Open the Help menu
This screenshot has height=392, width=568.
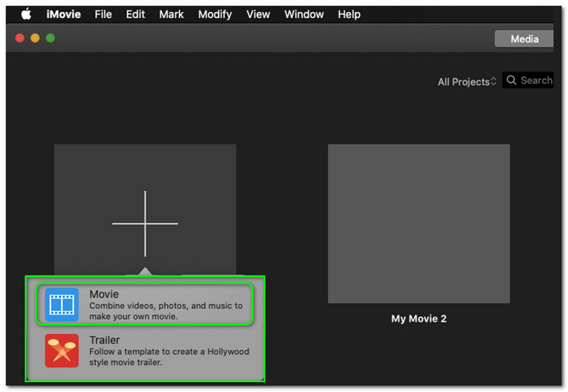click(x=349, y=14)
